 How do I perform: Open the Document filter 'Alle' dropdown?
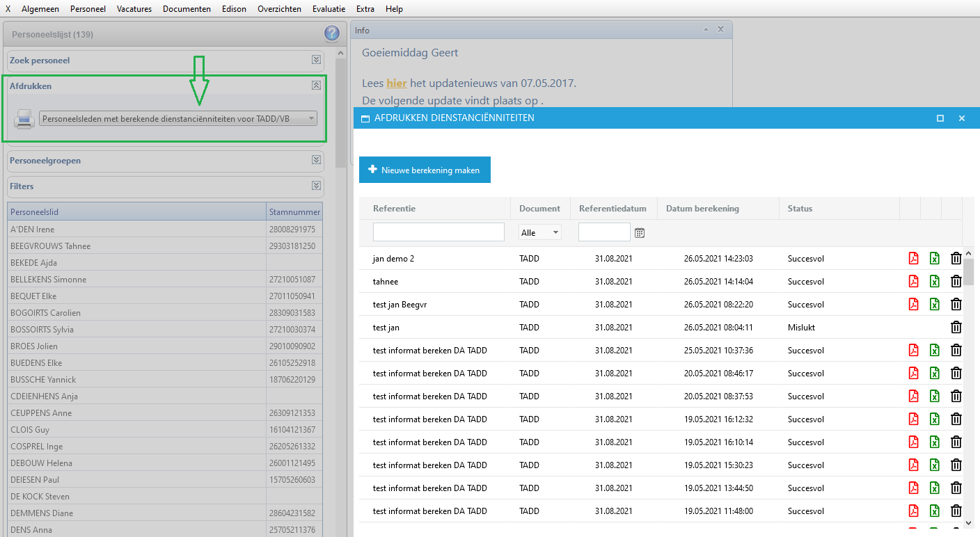click(540, 233)
